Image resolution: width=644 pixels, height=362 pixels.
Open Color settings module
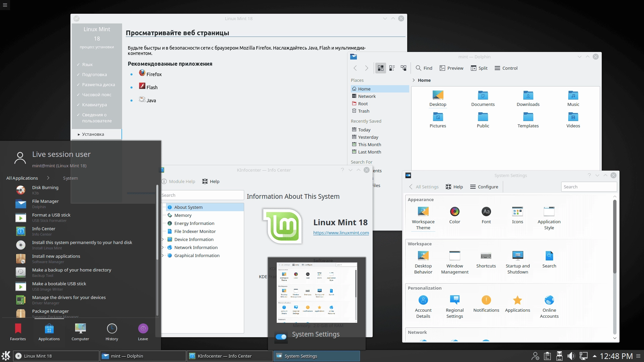point(454,215)
